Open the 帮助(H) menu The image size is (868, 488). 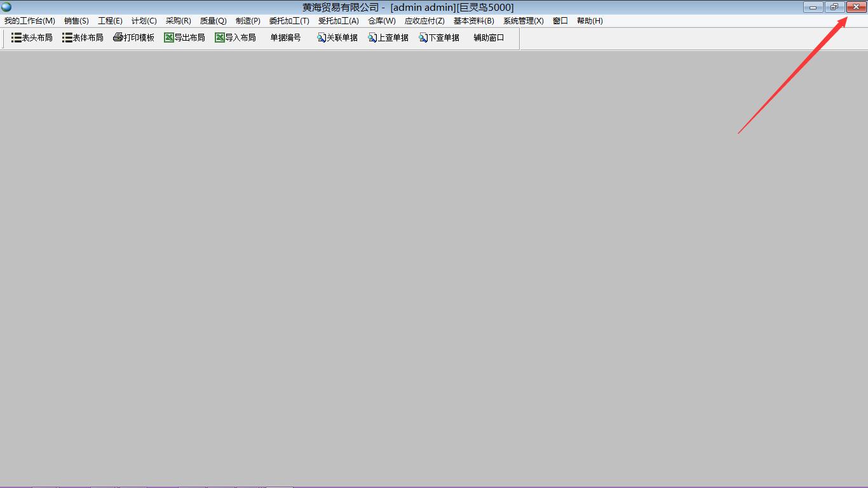click(589, 21)
